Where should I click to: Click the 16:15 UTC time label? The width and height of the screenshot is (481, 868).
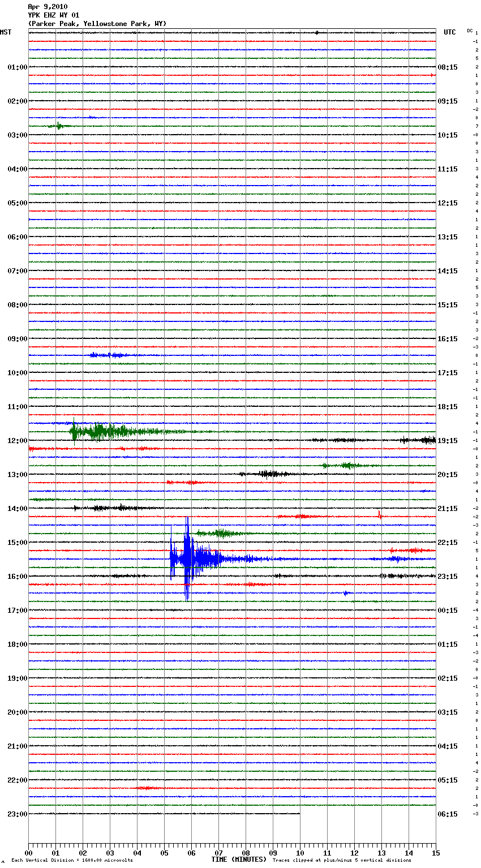pyautogui.click(x=448, y=339)
